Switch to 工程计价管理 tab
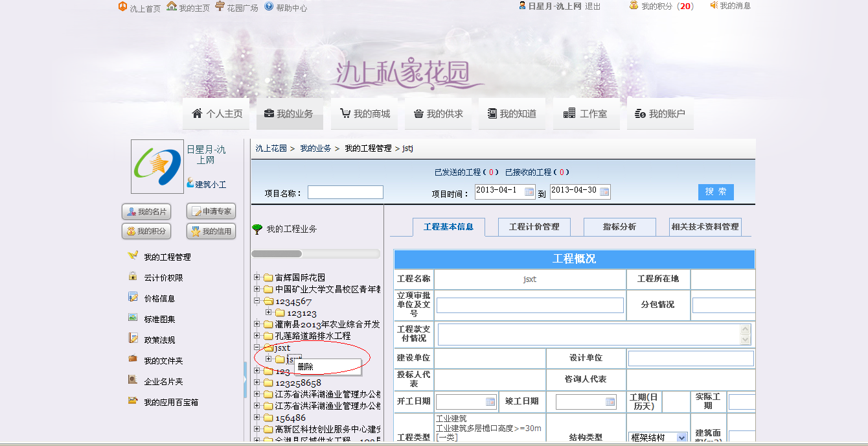This screenshot has height=446, width=868. tap(534, 227)
